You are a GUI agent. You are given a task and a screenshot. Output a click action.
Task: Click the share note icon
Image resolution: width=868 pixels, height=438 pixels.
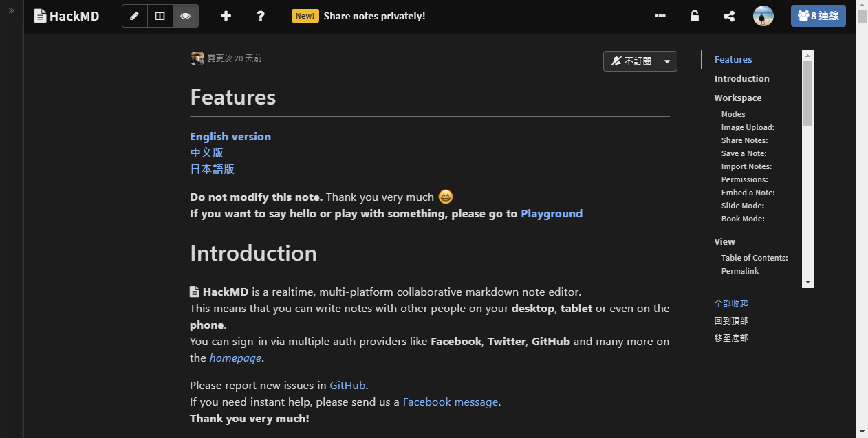(x=729, y=16)
